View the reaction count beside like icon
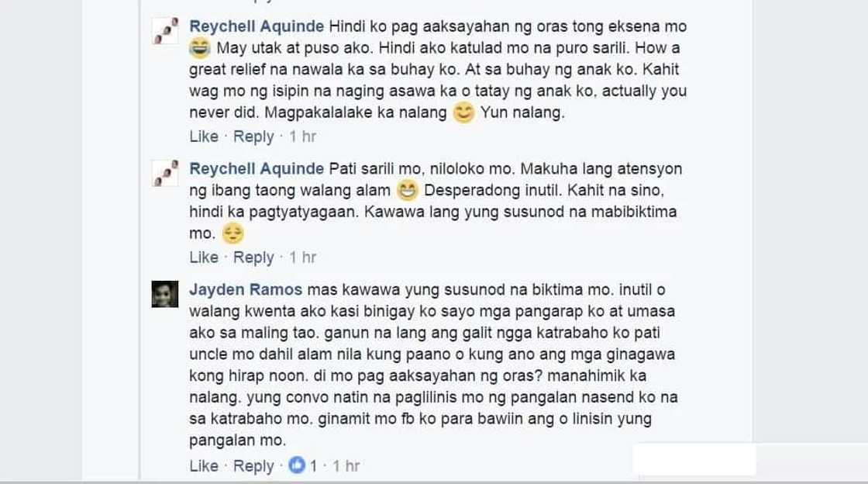The image size is (868, 484). [313, 465]
